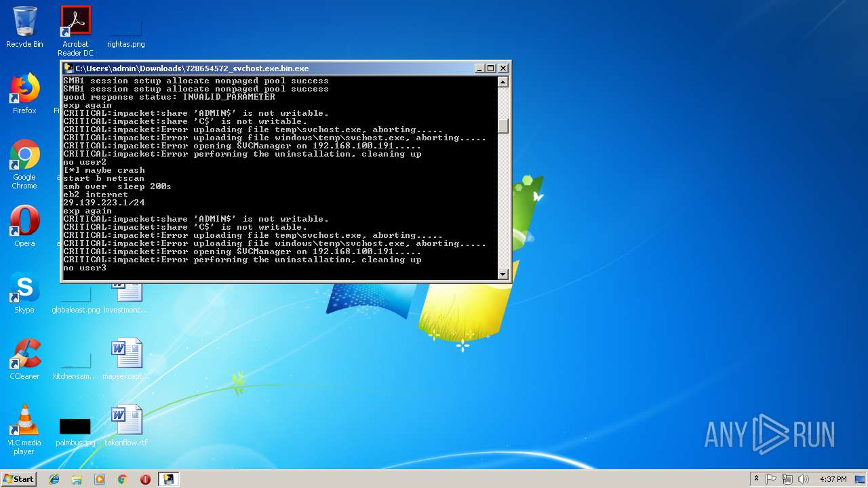
Task: Click the console vertical scrollbar thumb
Action: coord(503,126)
